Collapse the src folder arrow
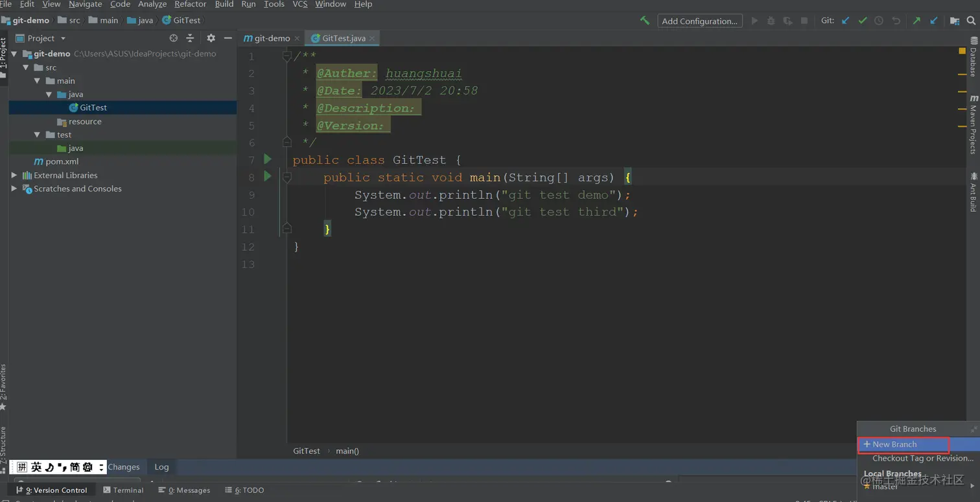The height and width of the screenshot is (502, 980). [26, 67]
